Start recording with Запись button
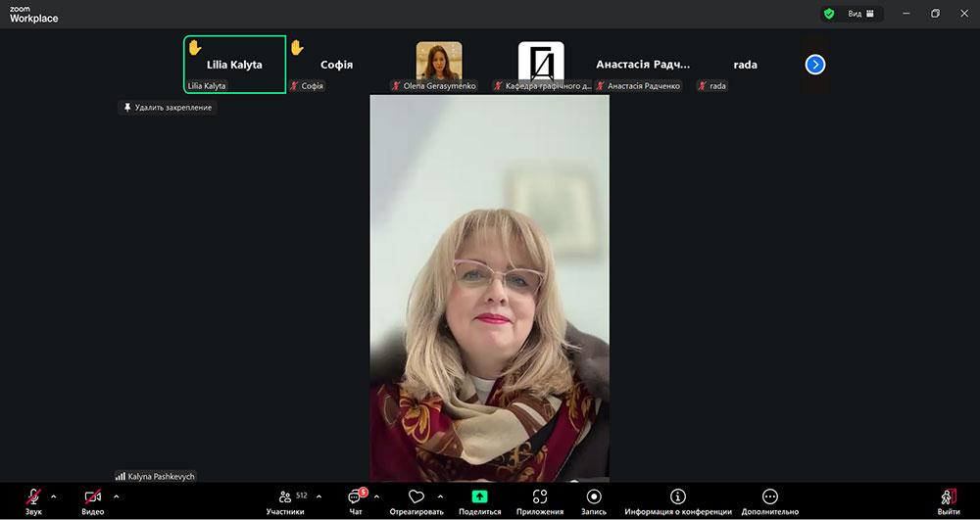 click(x=594, y=497)
